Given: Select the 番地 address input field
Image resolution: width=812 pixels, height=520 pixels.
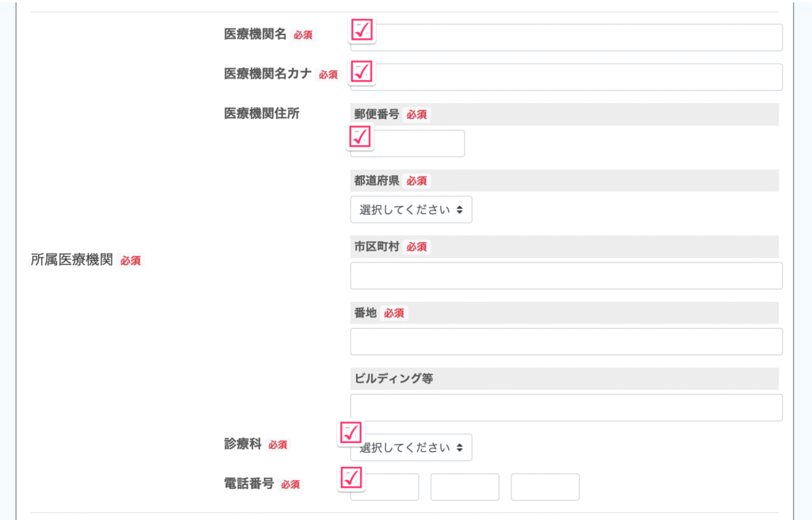Looking at the screenshot, I should 566,342.
